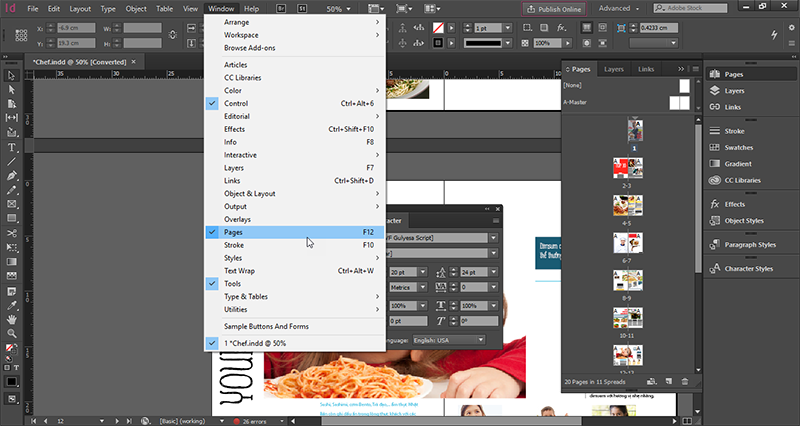Viewport: 800px width, 426px height.
Task: Select the Zoom tool
Action: click(11, 334)
